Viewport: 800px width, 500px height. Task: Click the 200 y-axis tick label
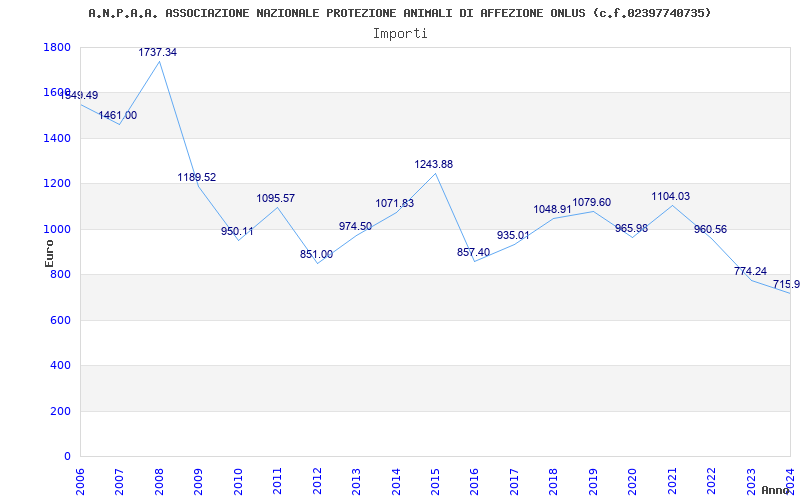point(60,411)
